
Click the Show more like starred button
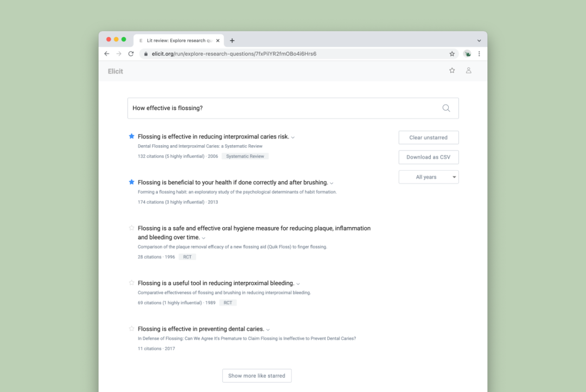(x=257, y=376)
